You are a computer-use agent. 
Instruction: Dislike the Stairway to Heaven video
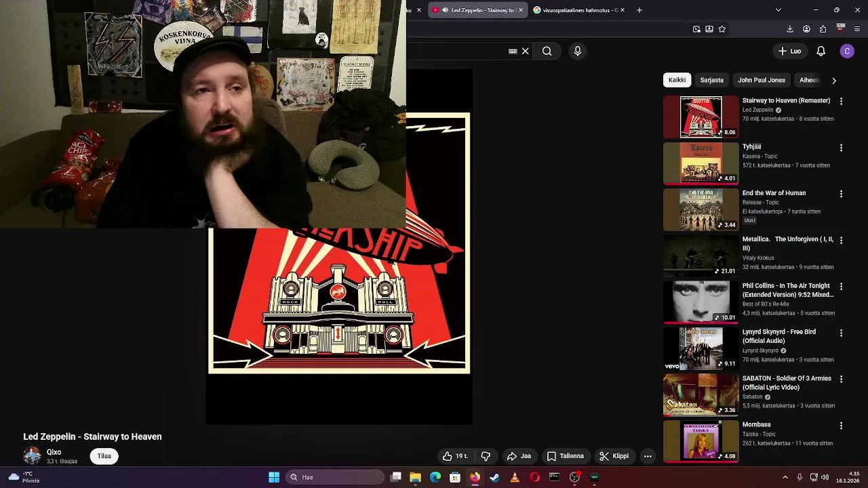point(486,456)
